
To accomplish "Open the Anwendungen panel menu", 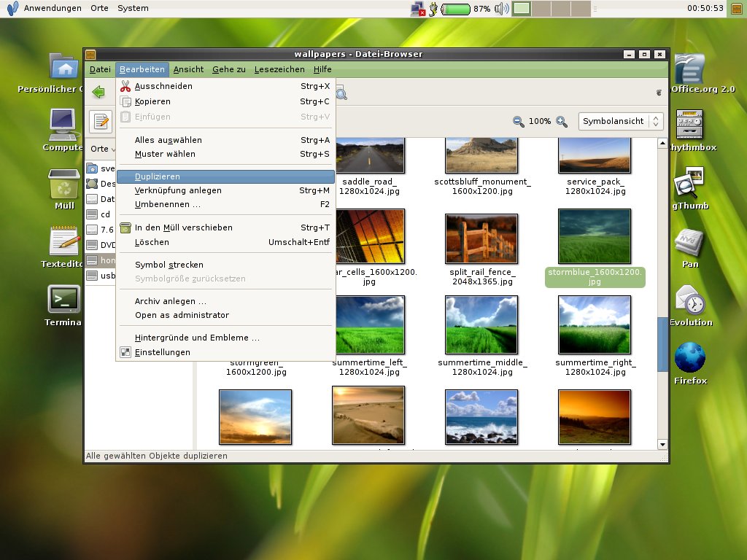I will pyautogui.click(x=53, y=8).
